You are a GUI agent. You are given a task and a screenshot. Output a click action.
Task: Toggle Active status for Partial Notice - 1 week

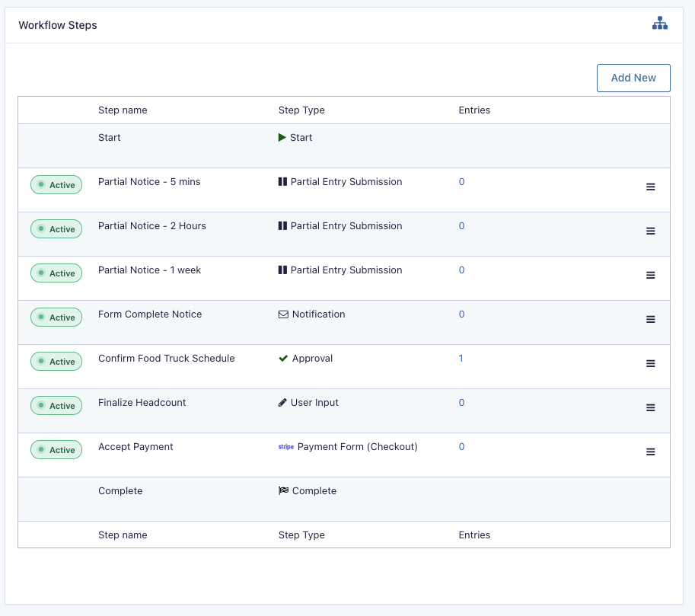56,273
